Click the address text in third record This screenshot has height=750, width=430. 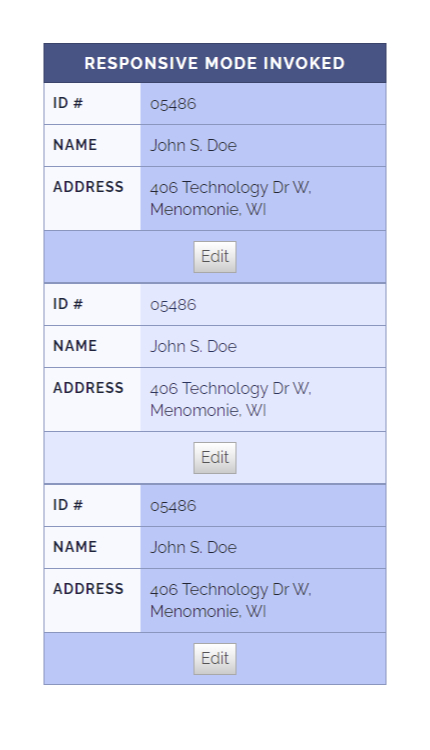coord(231,600)
